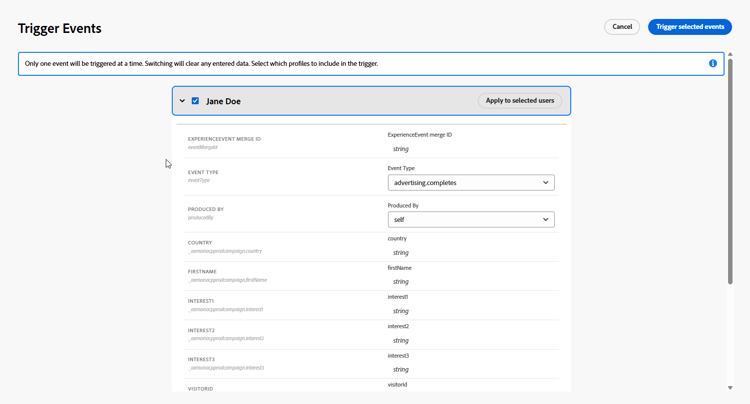The height and width of the screenshot is (404, 750).
Task: Click the scrollbar down arrow
Action: 730,388
